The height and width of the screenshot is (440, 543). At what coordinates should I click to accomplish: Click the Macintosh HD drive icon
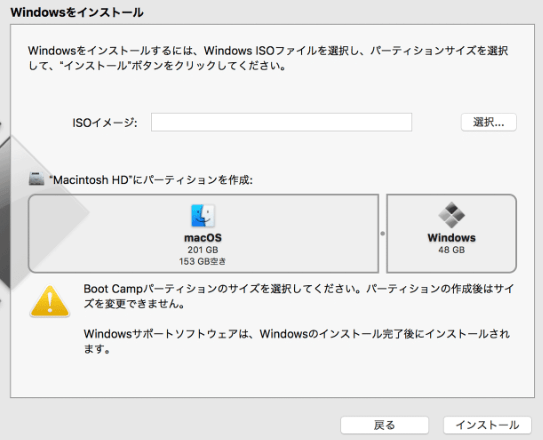click(36, 179)
